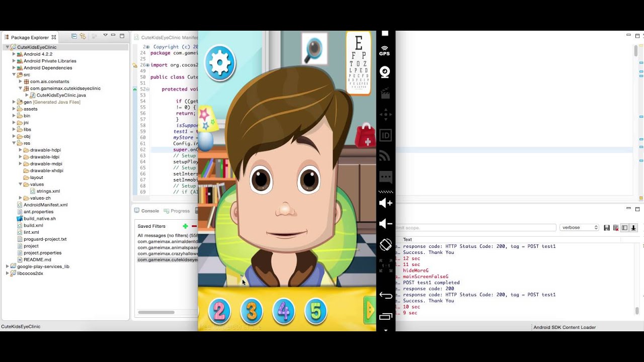Choose level number 4 in game
644x362 pixels.
284,312
